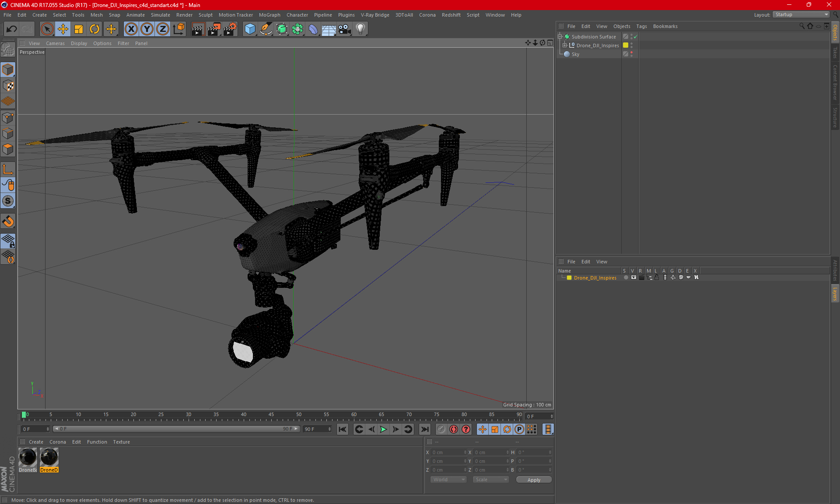The height and width of the screenshot is (504, 840).
Task: Open viewport Cameras menu
Action: click(x=55, y=43)
